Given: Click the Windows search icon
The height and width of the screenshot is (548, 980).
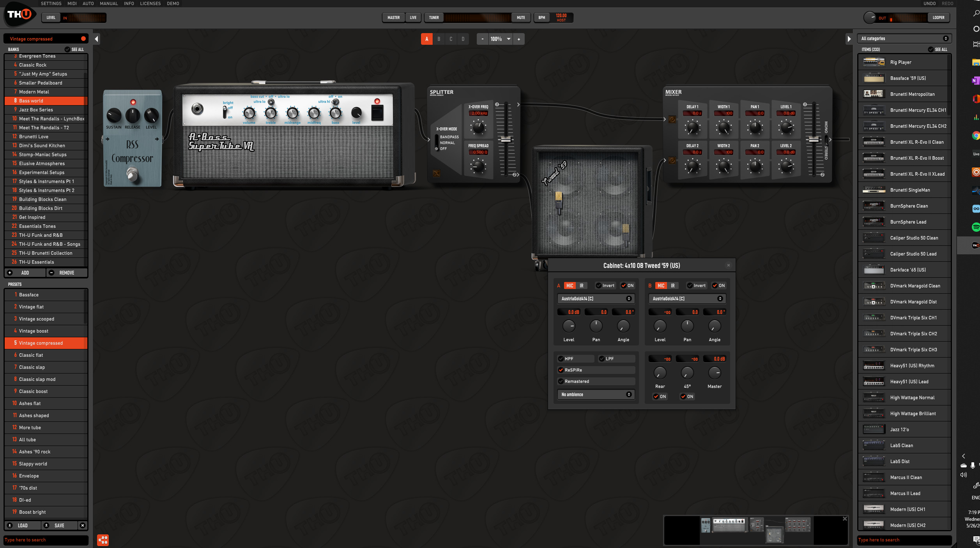Looking at the screenshot, I should click(x=976, y=13).
